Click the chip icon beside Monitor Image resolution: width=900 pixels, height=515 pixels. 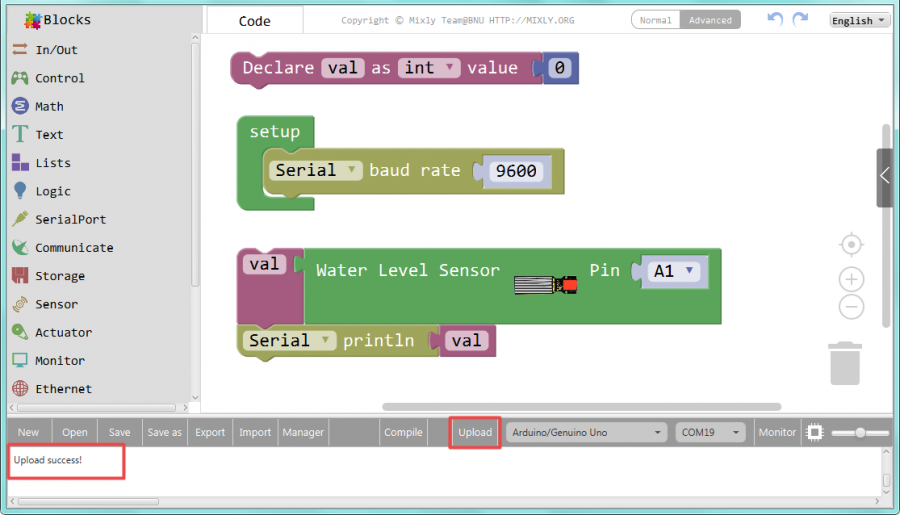click(x=815, y=432)
